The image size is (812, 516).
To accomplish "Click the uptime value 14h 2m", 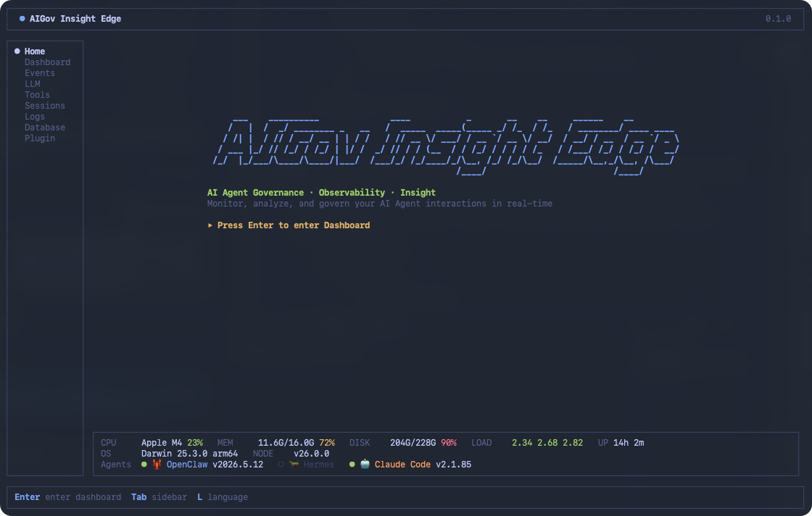I will 628,443.
